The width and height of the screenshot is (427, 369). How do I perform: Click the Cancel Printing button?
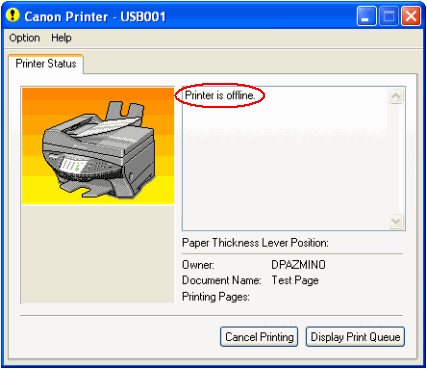pos(259,337)
